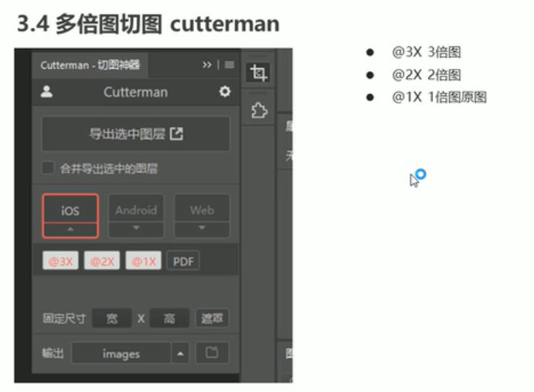Click 导出选中图层 export button
This screenshot has height=392, width=534.
point(135,134)
